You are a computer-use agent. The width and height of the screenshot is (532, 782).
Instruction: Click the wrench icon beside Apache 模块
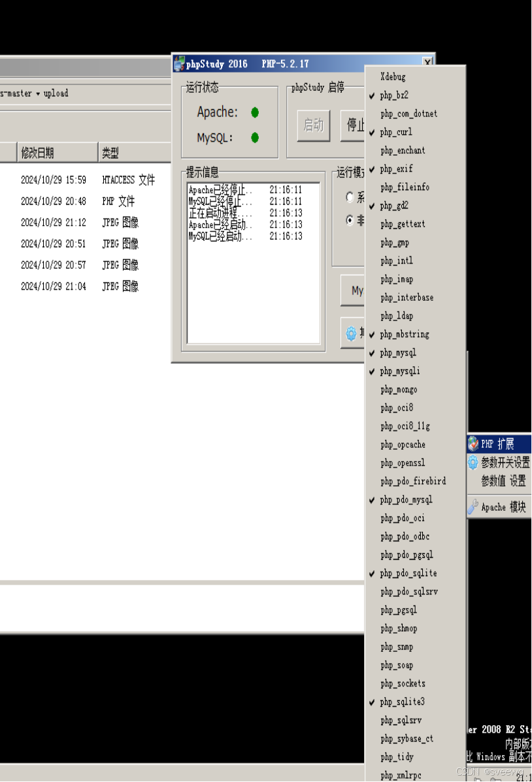473,507
